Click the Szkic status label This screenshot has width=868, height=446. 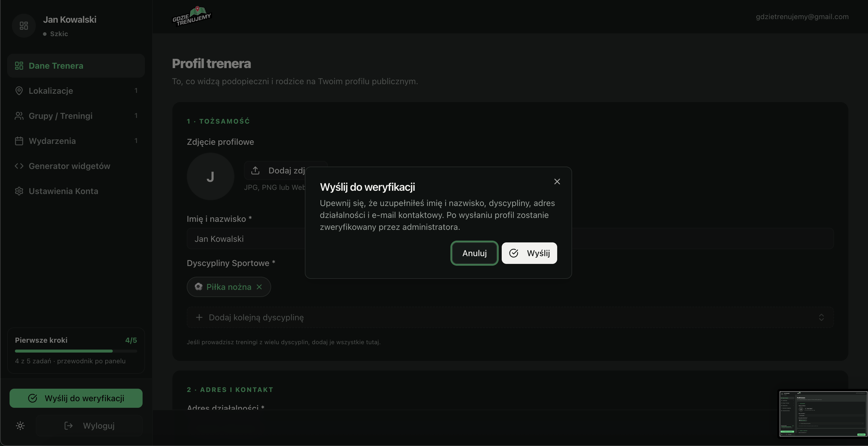click(59, 34)
